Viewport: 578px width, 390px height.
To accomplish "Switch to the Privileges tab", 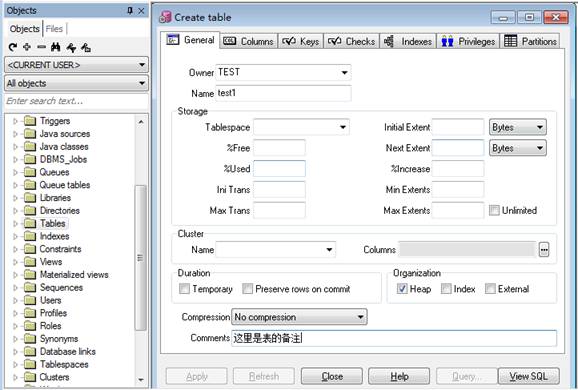I will [x=468, y=41].
